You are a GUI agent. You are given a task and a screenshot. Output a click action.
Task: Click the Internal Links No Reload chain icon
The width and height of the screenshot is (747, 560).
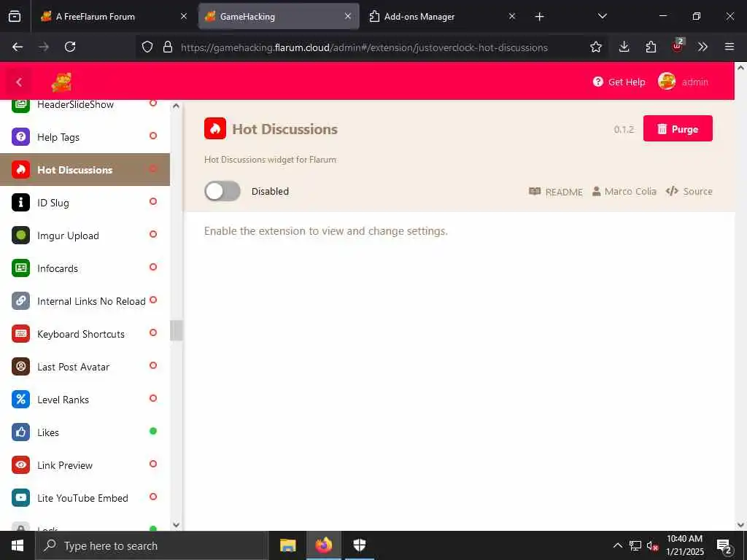click(x=20, y=301)
